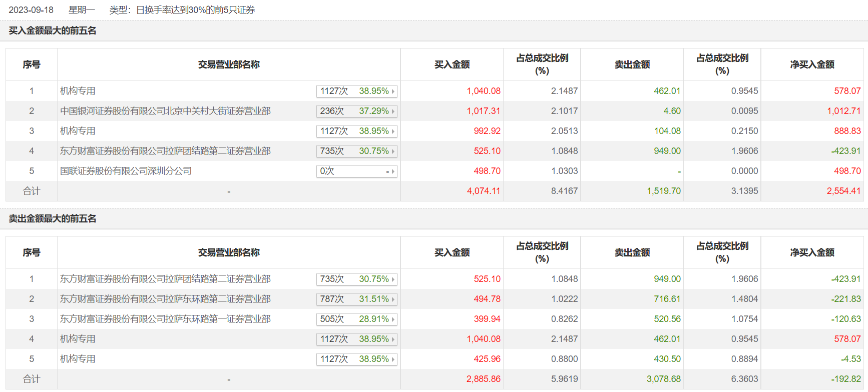Click 机构专用 in buy table row 1
The width and height of the screenshot is (868, 392).
coord(78,91)
